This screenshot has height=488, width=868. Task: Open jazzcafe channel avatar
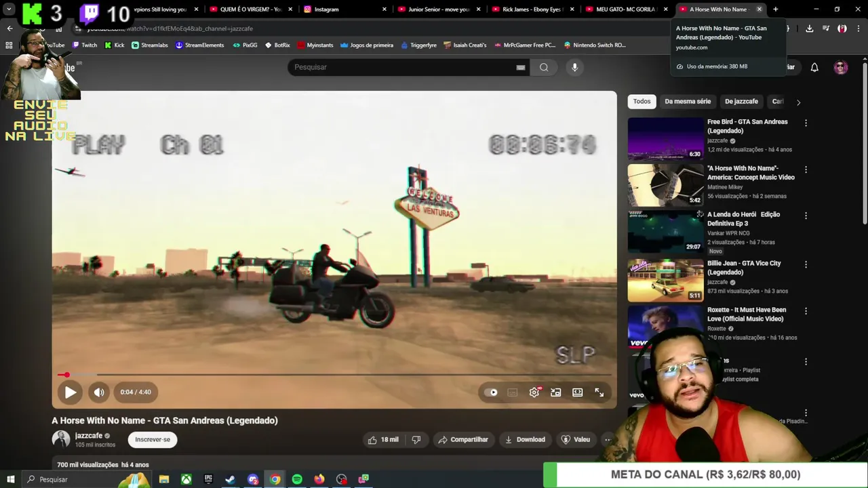pyautogui.click(x=61, y=439)
